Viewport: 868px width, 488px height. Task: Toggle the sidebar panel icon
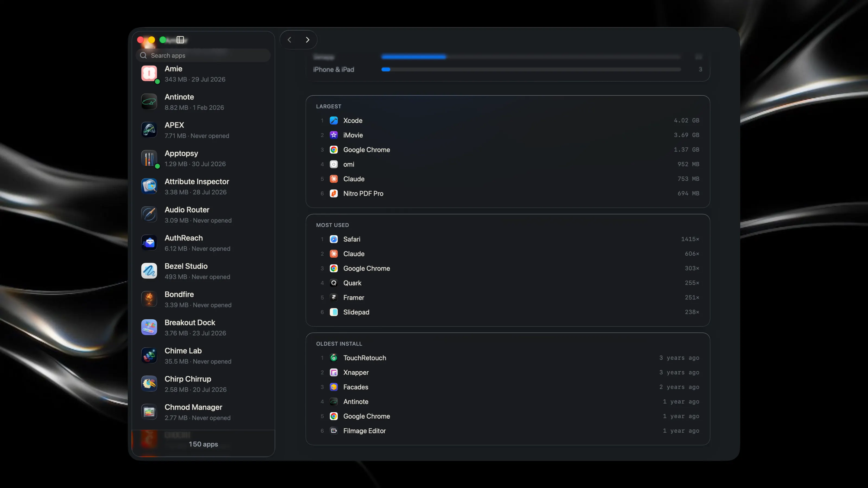180,40
